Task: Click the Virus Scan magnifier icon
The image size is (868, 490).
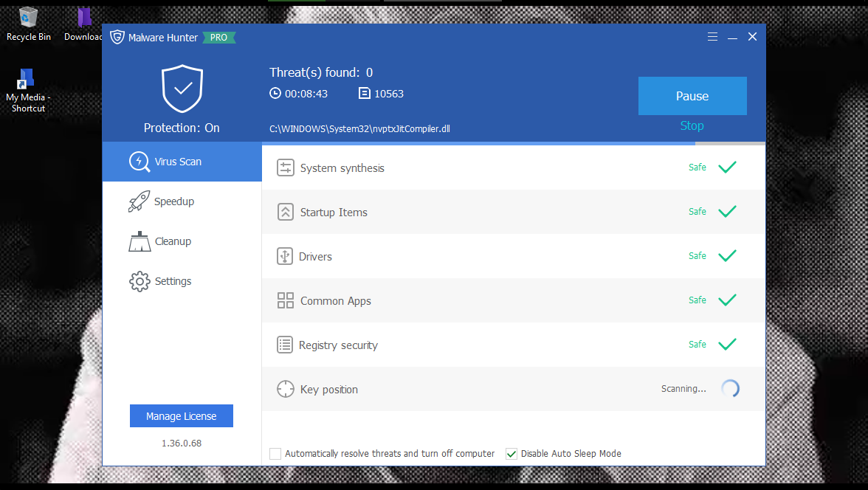Action: [139, 162]
